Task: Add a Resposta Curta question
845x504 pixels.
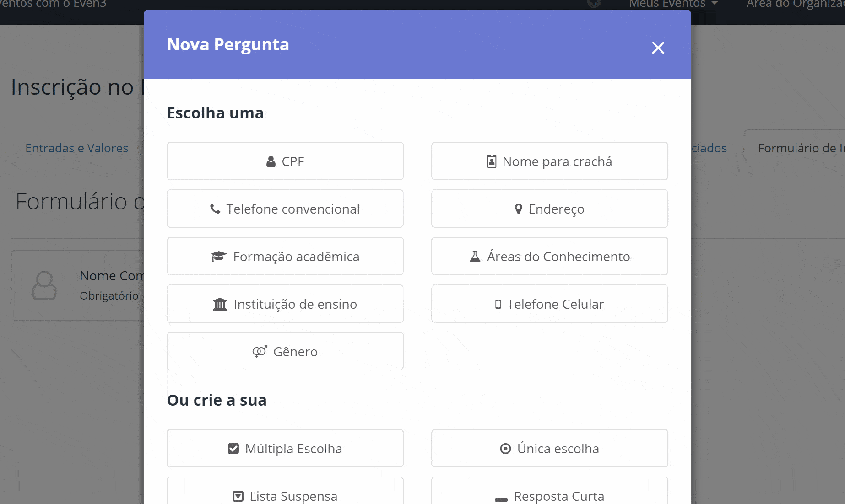Action: pos(549,496)
